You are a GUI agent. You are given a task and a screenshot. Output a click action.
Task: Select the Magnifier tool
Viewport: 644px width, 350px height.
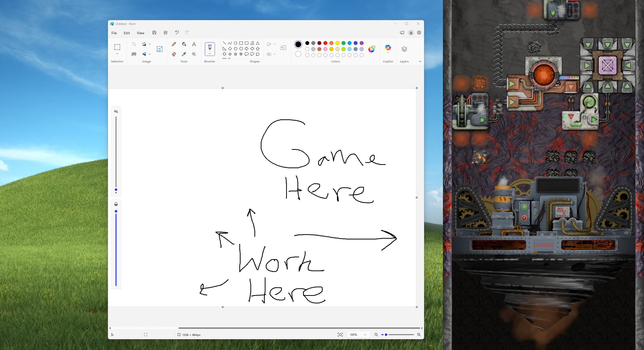194,54
